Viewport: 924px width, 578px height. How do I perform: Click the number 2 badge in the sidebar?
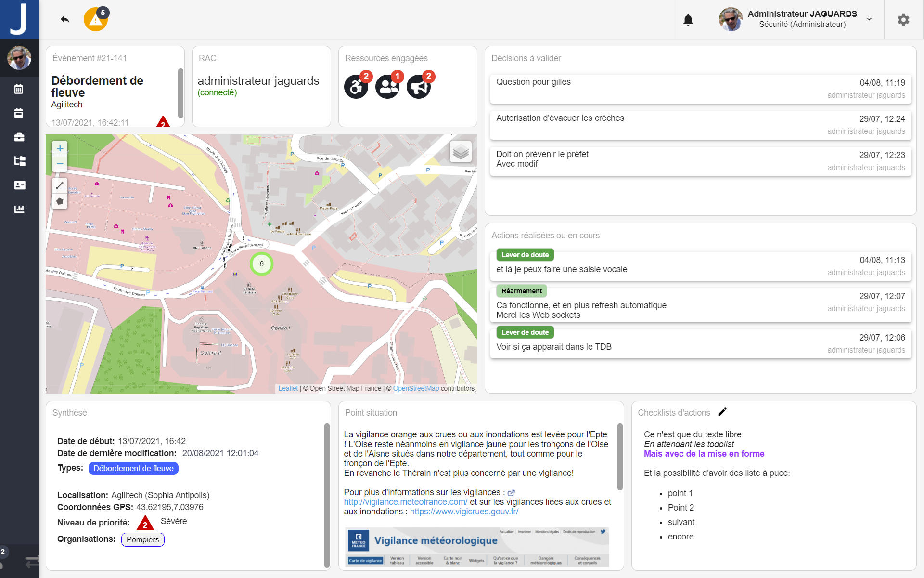[x=3, y=552]
